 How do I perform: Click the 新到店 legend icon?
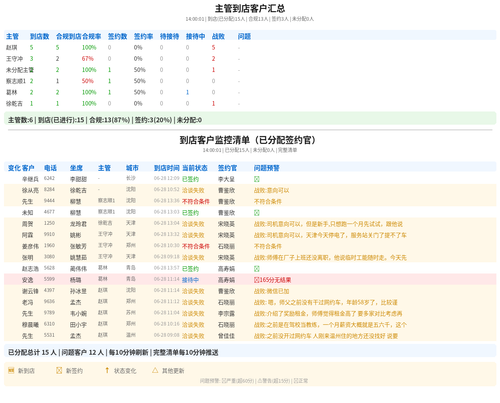tap(11, 370)
